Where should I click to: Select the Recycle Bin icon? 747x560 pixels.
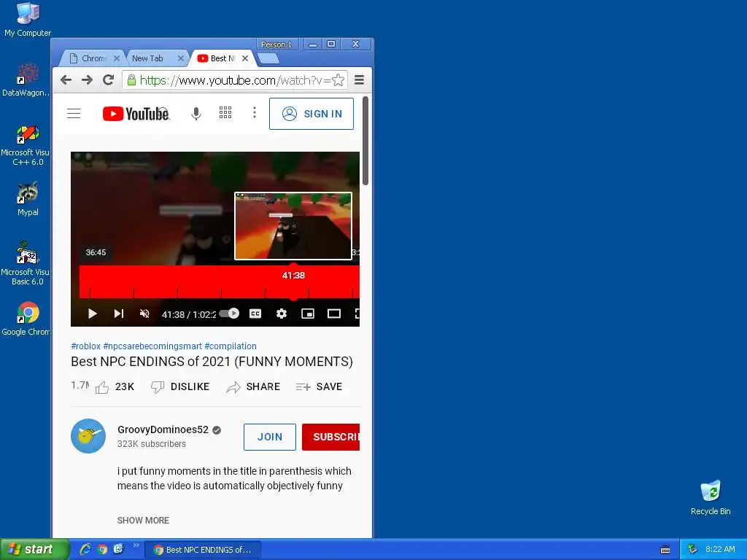point(711,497)
